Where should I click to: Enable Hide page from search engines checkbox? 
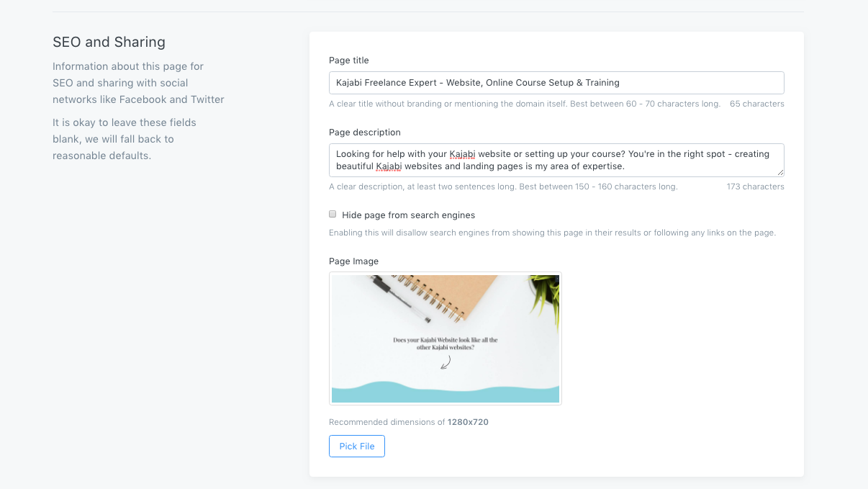tap(333, 215)
